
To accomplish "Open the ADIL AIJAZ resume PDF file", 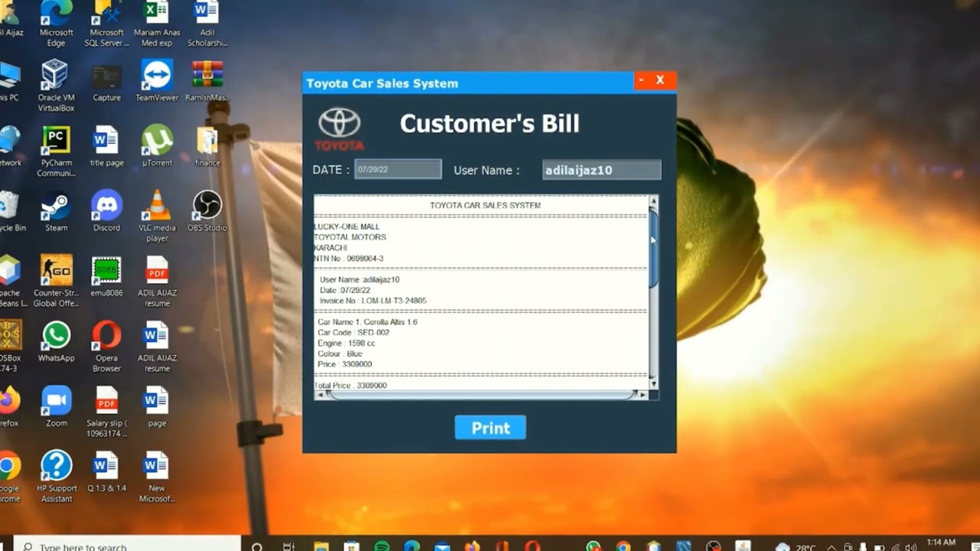I will coord(157,281).
